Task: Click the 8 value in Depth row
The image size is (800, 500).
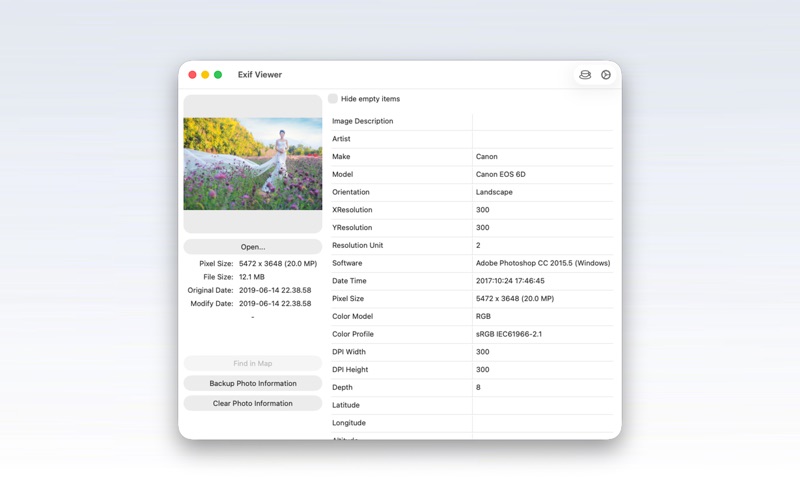Action: click(478, 388)
